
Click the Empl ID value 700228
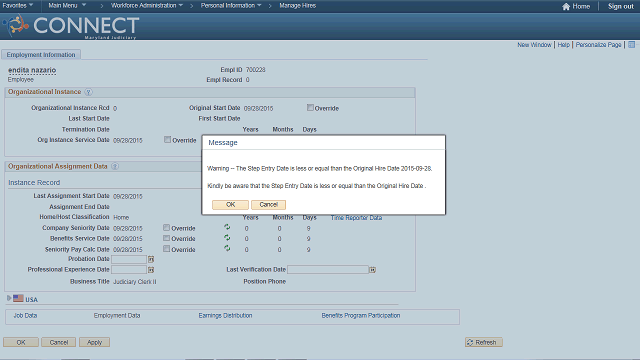tap(256, 70)
